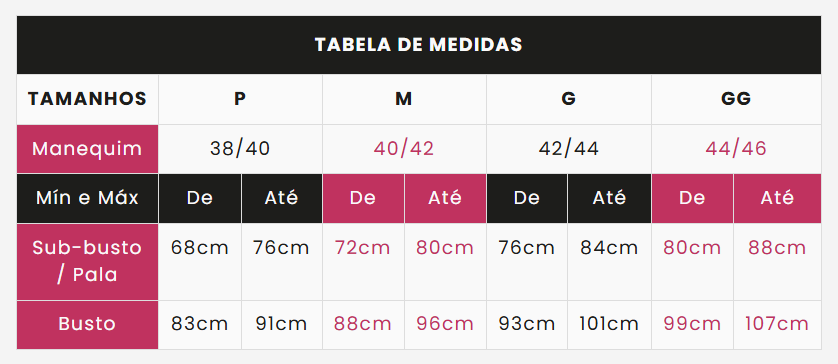
Task: Click the Sub-busto / Pala row label
Action: coord(88,262)
